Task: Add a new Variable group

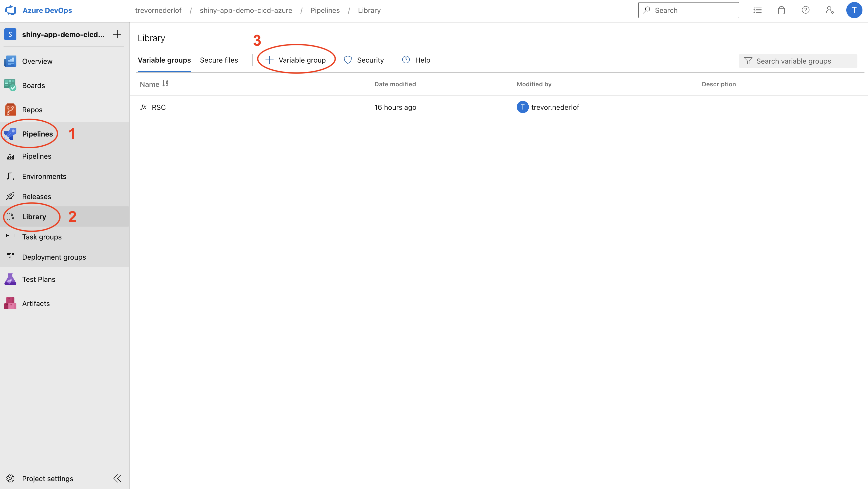Action: pos(295,60)
